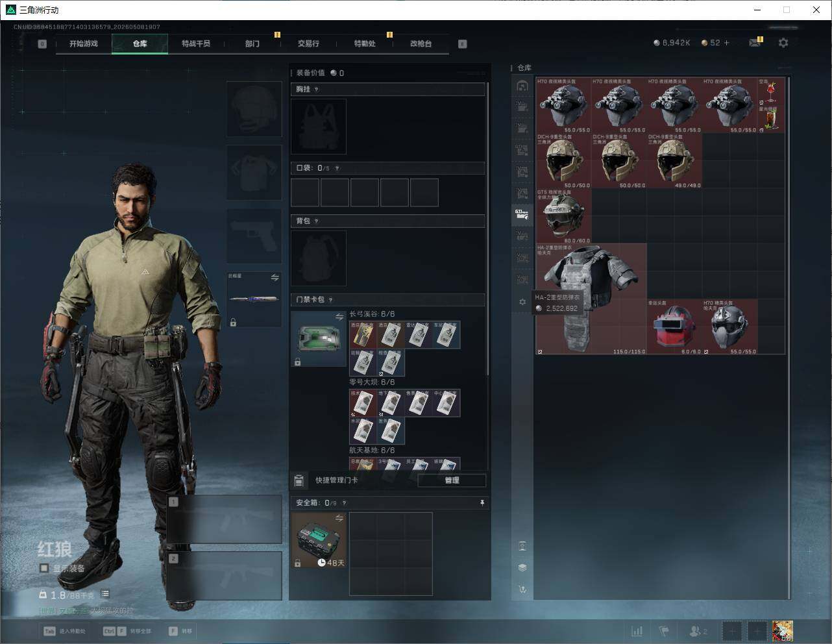
Task: Click the 长弓溪谷: 6/6 label
Action: point(372,314)
